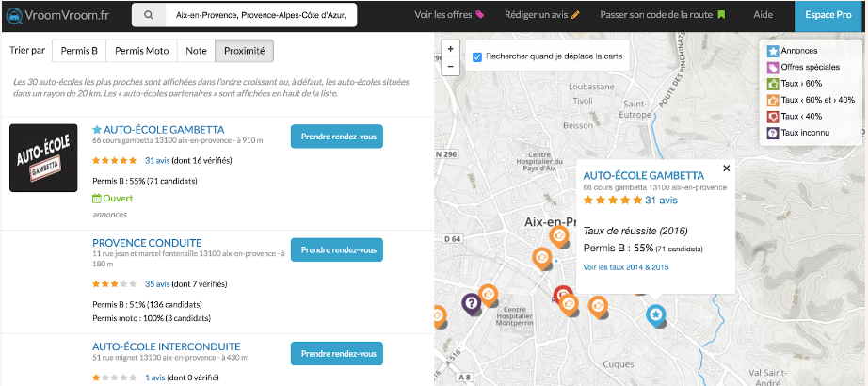
Task: Sort by Note
Action: pyautogui.click(x=196, y=51)
